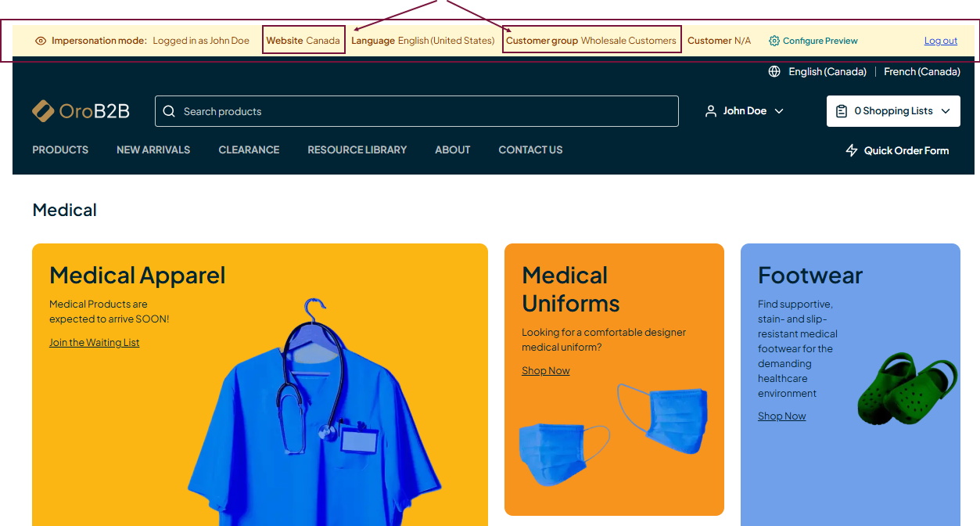Go to the Clearance menu item

tap(249, 150)
